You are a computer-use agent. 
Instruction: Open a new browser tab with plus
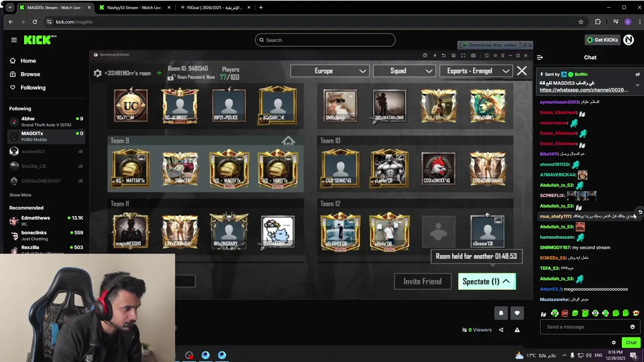coord(261,8)
